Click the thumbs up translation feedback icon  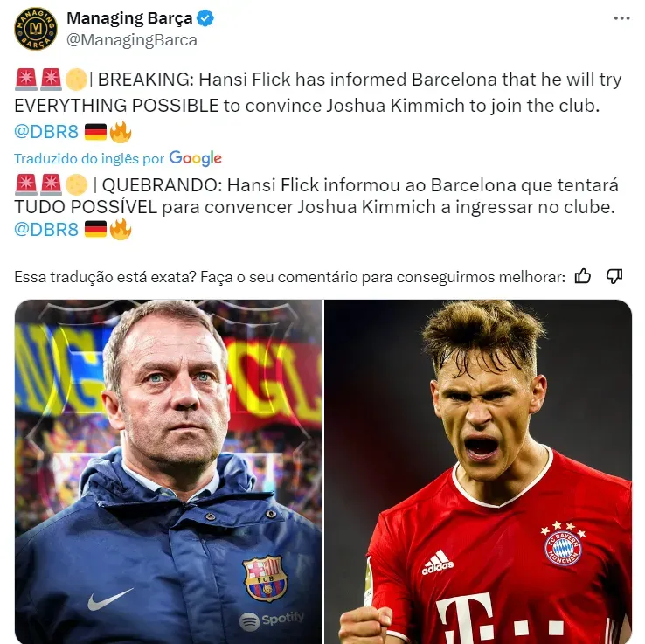point(582,276)
